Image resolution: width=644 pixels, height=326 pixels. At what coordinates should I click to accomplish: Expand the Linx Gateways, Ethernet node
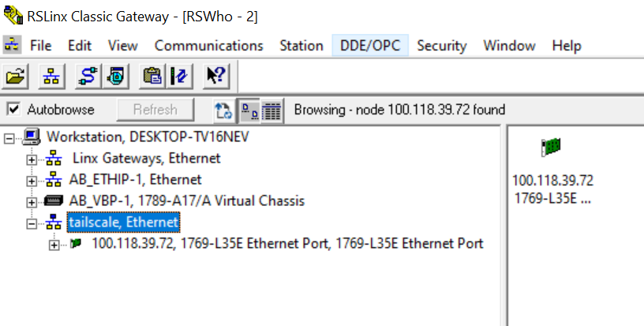[32, 159]
